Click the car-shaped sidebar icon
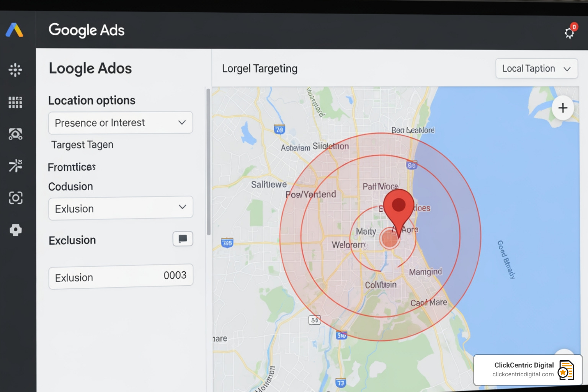588x392 pixels. click(x=15, y=134)
